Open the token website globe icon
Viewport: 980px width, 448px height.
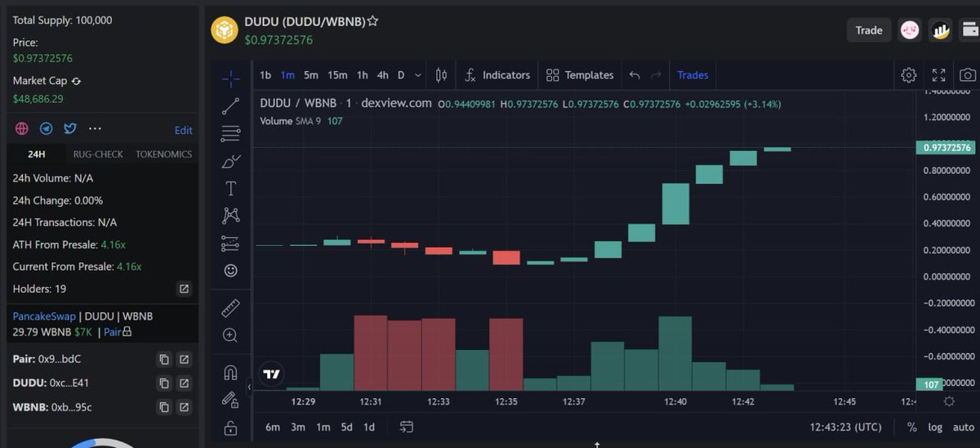pyautogui.click(x=22, y=129)
